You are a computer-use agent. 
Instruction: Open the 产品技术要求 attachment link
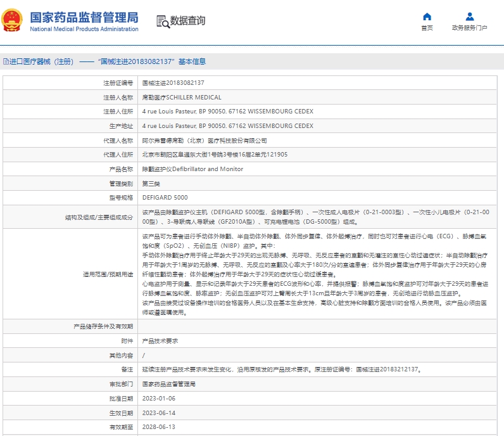pyautogui.click(x=160, y=341)
